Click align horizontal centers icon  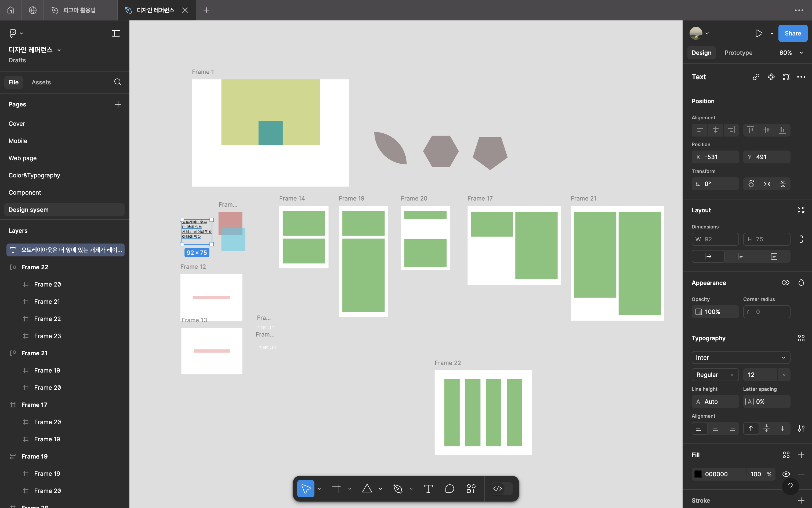tap(715, 130)
